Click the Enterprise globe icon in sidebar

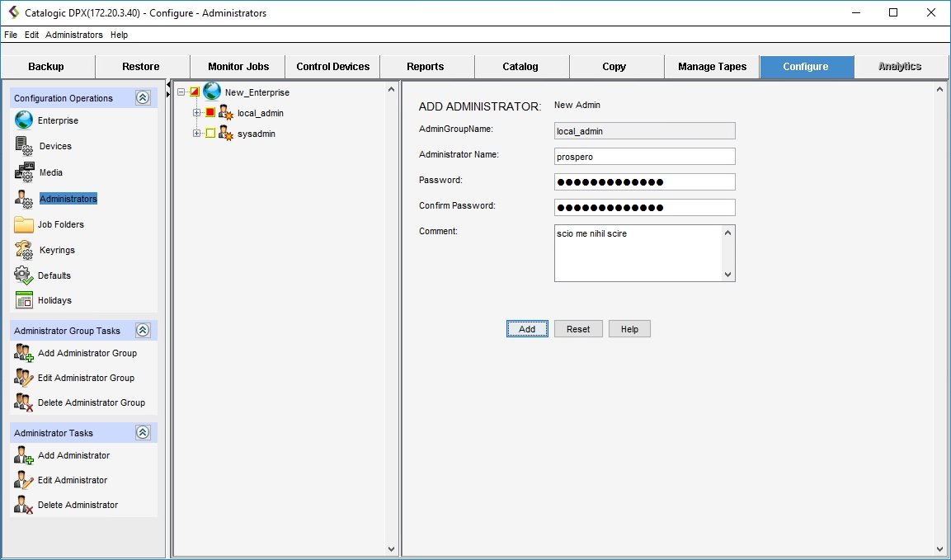point(24,120)
